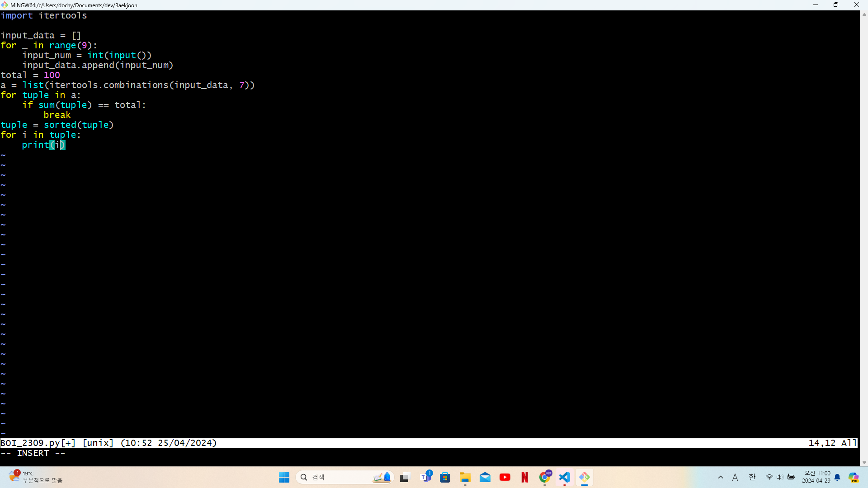Image resolution: width=868 pixels, height=488 pixels.
Task: Open the weather widget showing 19°C
Action: (x=36, y=477)
